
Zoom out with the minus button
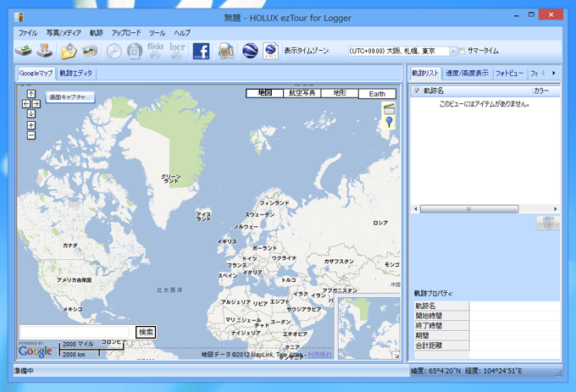click(31, 135)
